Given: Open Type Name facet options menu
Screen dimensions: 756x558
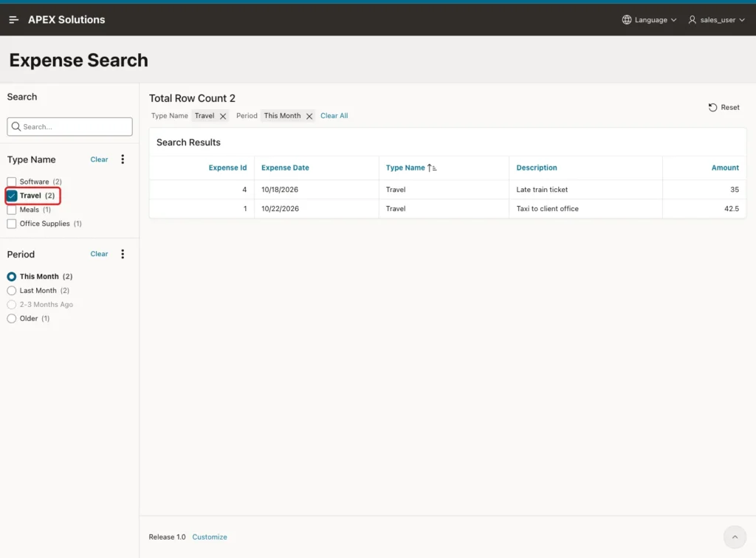Looking at the screenshot, I should [123, 159].
